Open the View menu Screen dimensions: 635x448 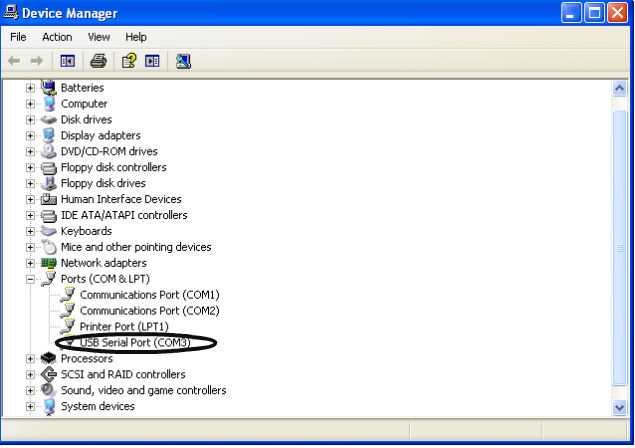99,37
